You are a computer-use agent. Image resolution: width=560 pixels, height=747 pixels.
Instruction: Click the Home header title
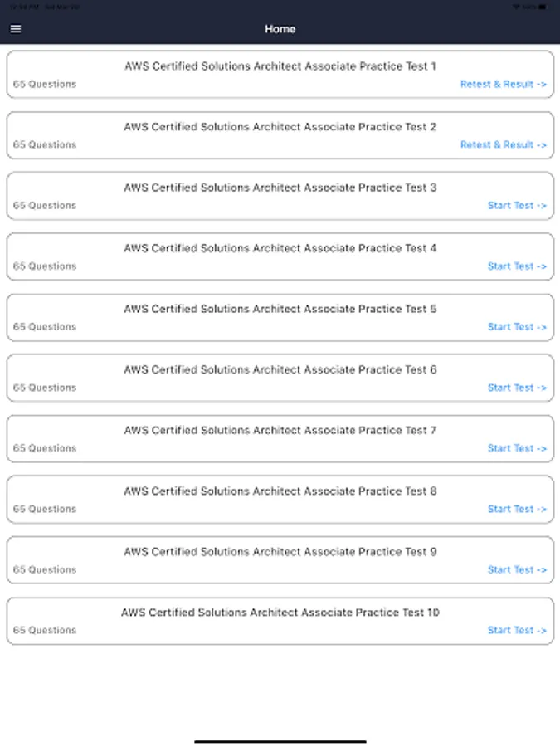[x=280, y=29]
